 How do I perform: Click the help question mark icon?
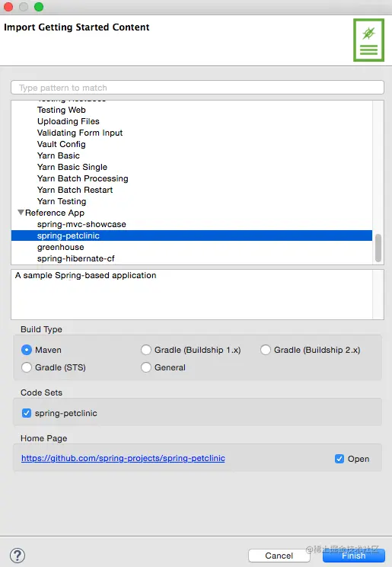pyautogui.click(x=18, y=555)
